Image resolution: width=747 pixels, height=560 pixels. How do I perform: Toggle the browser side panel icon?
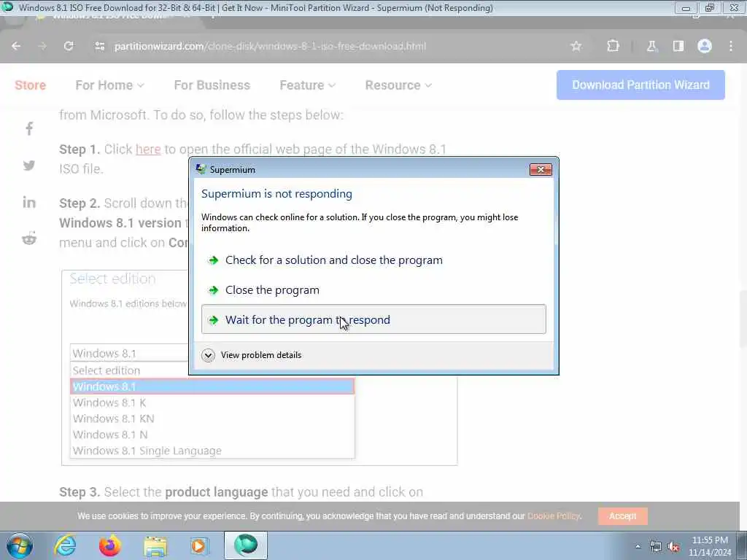tap(678, 46)
